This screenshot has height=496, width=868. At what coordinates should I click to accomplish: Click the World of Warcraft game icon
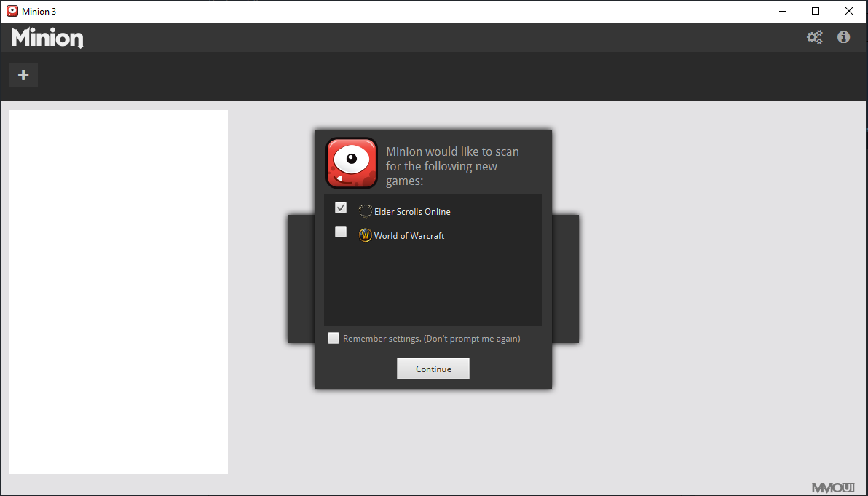point(366,235)
